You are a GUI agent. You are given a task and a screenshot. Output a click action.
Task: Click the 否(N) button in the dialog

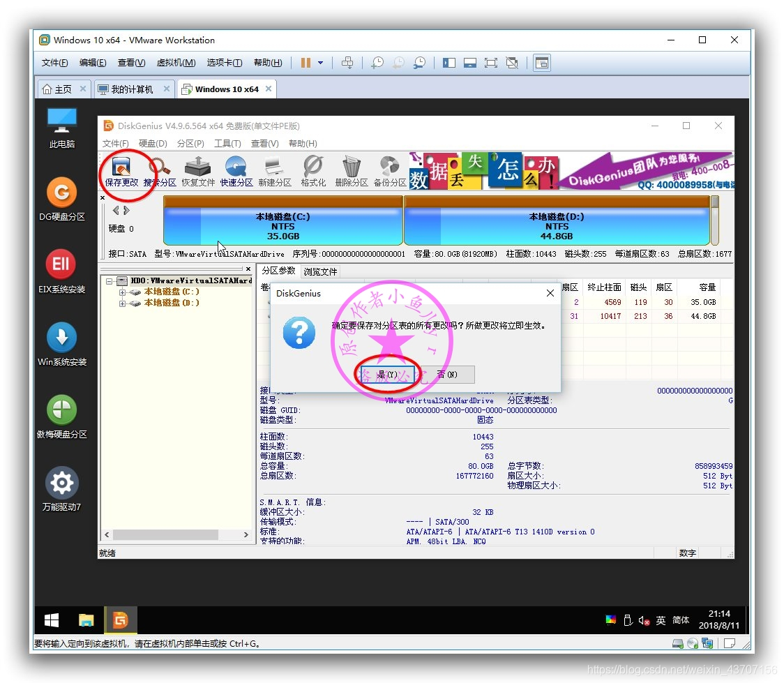tap(448, 375)
